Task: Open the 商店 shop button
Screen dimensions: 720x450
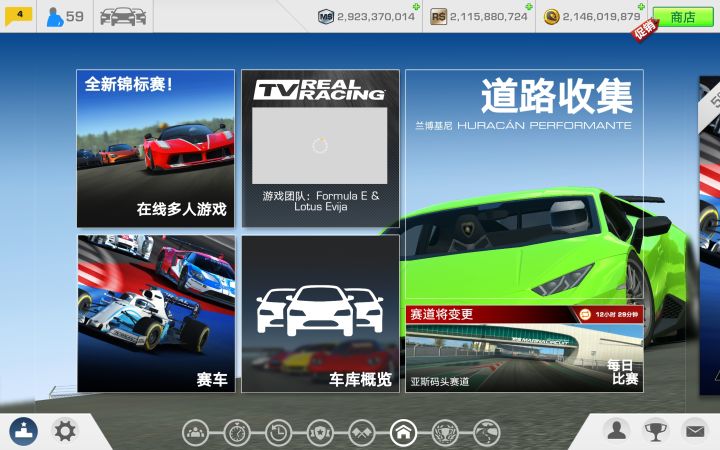Action: [x=683, y=17]
